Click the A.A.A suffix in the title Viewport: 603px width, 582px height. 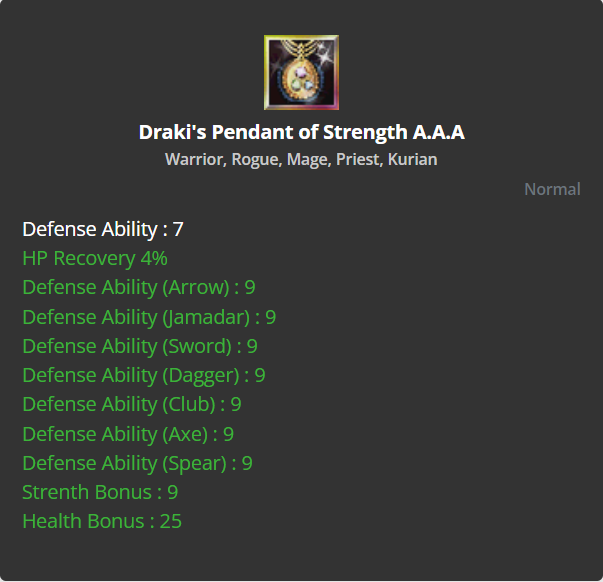pyautogui.click(x=436, y=132)
